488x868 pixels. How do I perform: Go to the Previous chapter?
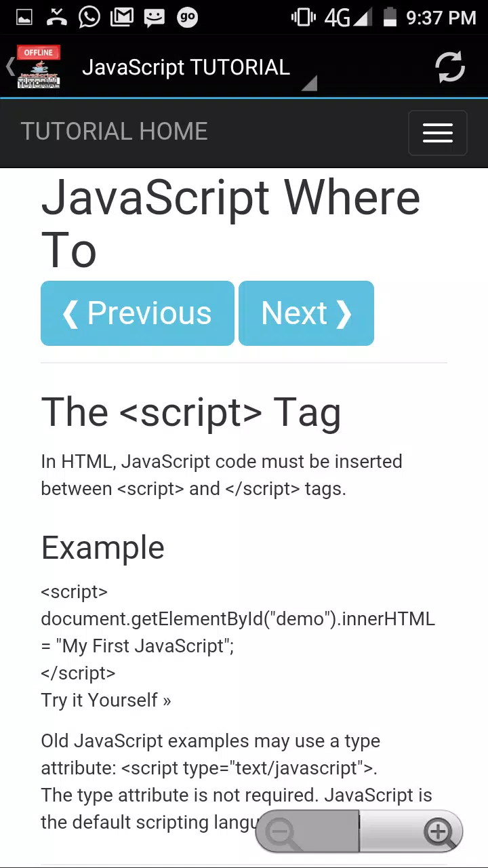[x=138, y=313]
